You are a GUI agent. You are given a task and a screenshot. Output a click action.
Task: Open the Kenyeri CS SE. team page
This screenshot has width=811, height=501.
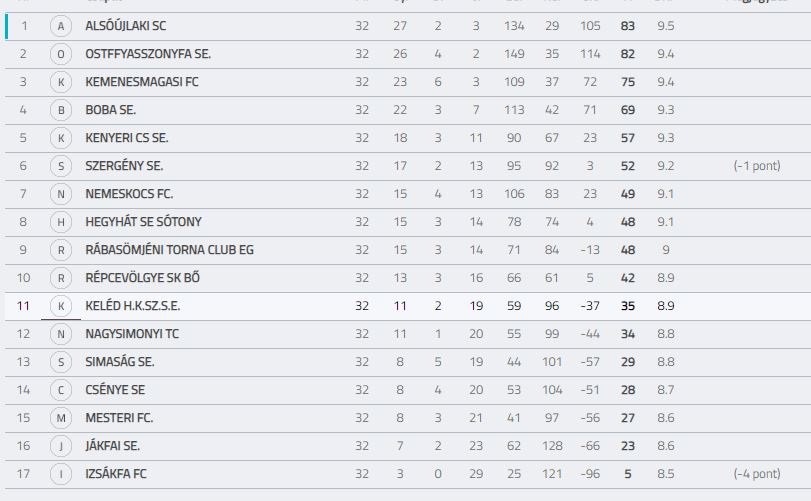(x=127, y=138)
